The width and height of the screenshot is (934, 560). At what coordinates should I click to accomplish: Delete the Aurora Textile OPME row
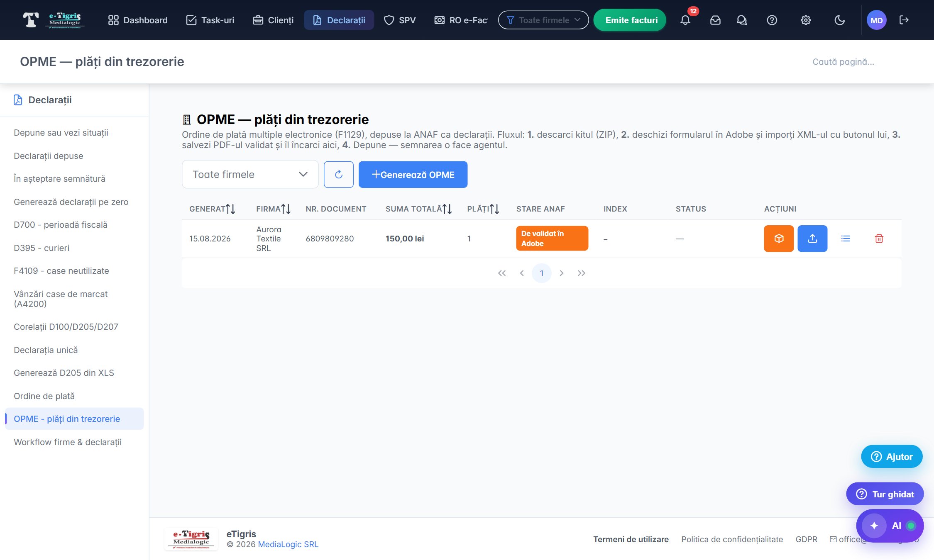click(879, 239)
